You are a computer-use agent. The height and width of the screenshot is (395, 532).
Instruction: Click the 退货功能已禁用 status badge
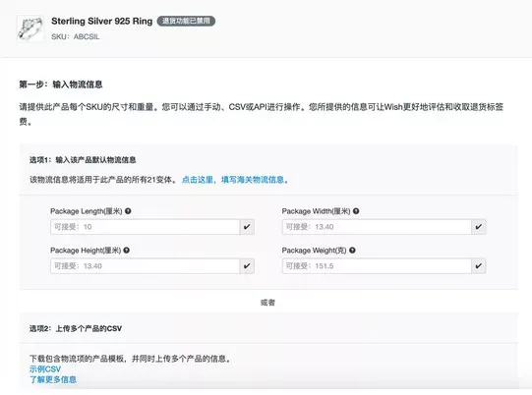pos(186,21)
